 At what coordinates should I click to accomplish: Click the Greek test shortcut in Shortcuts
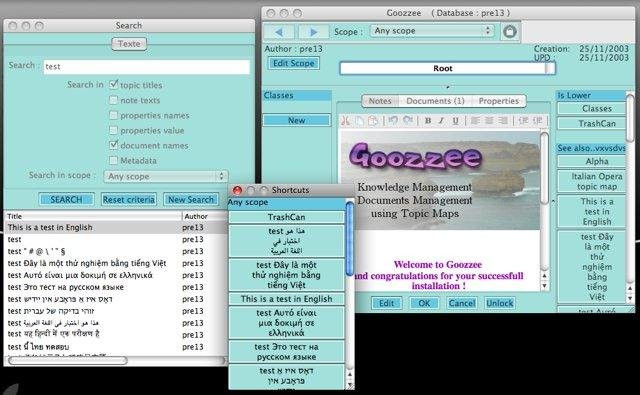tap(287, 323)
